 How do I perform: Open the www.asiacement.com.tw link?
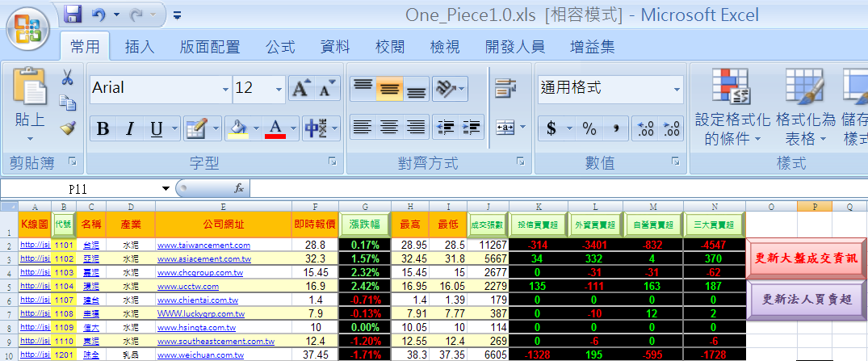click(203, 258)
